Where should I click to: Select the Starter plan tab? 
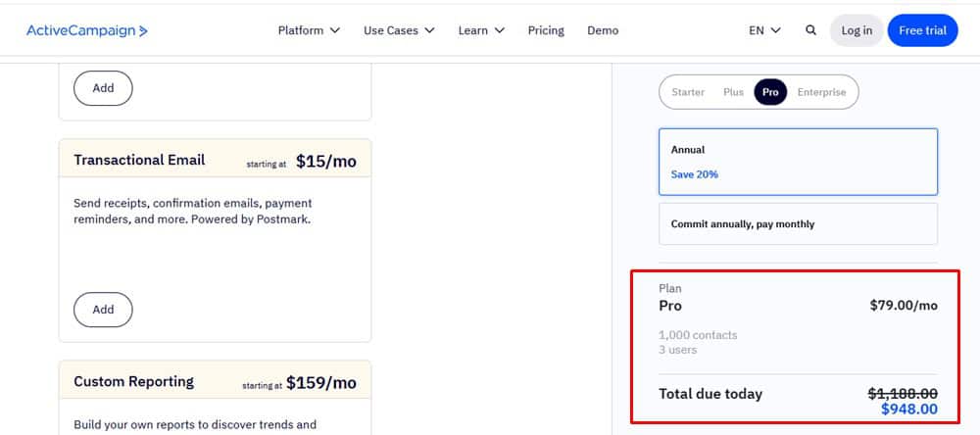click(x=688, y=92)
